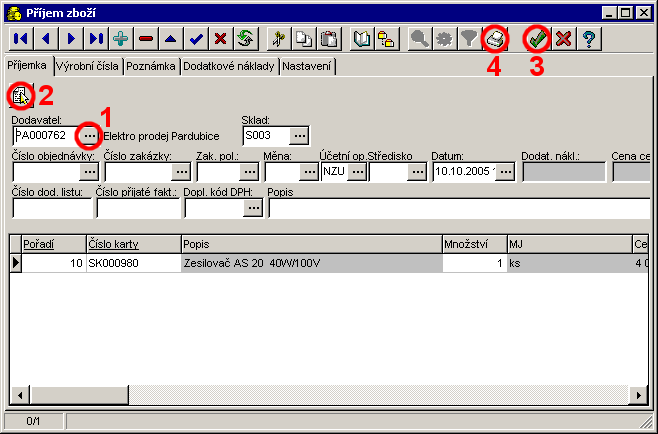This screenshot has width=658, height=434.
Task: Jump to the last record
Action: [x=96, y=39]
